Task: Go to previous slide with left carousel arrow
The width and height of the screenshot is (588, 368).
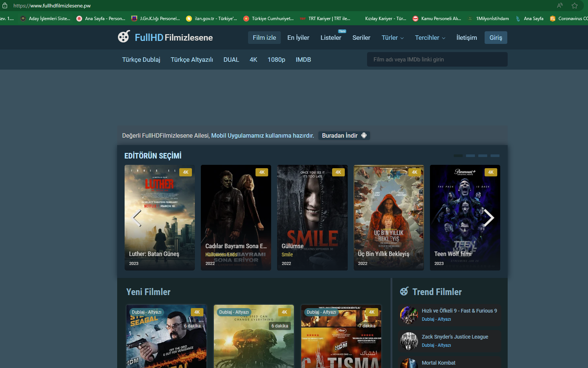Action: click(x=137, y=218)
